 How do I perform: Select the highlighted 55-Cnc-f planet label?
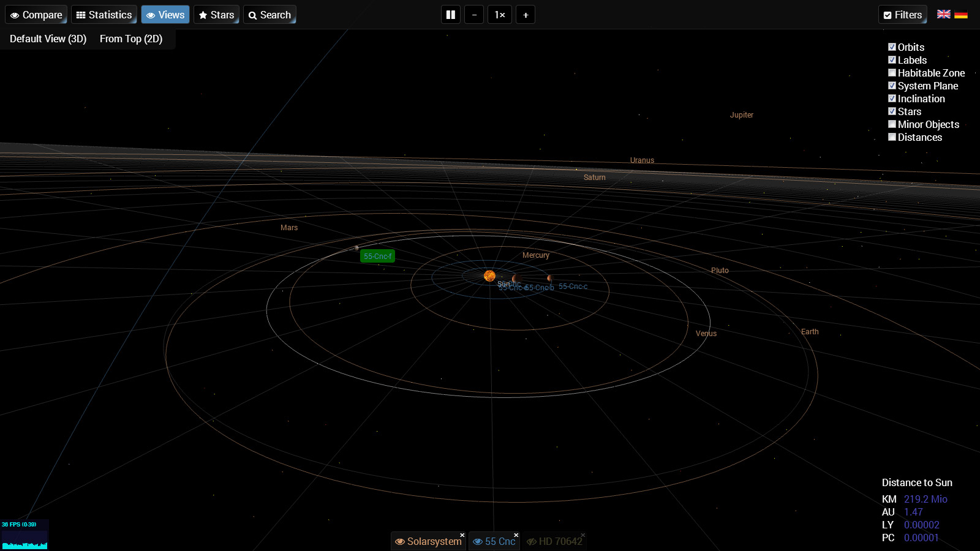(377, 257)
